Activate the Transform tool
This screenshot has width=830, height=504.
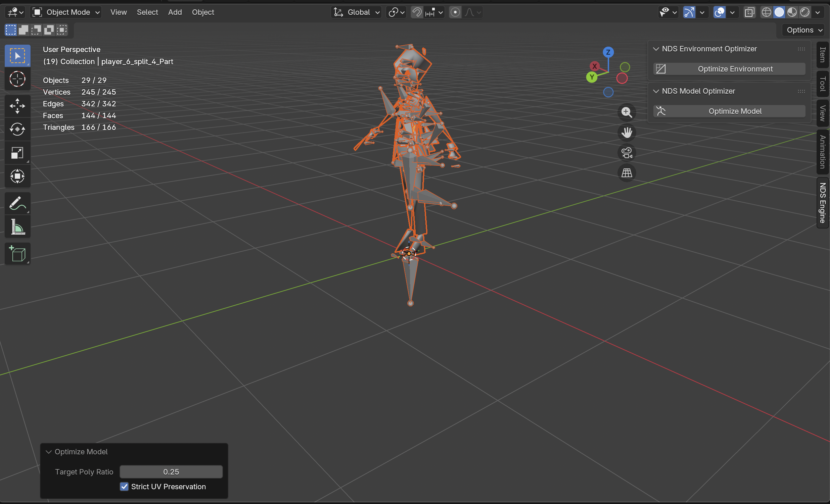point(17,176)
